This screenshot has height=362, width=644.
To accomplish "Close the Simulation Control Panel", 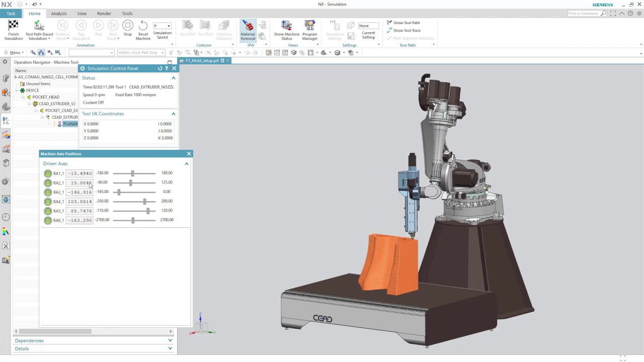I will (174, 68).
